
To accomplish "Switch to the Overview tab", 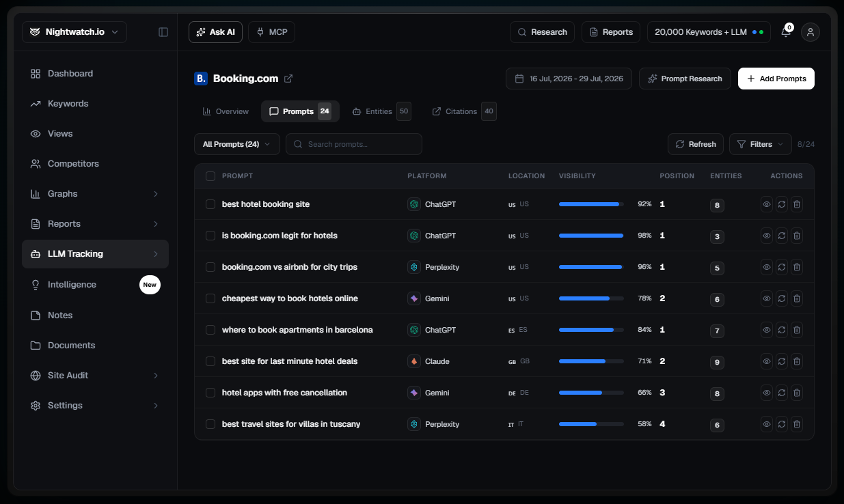I will coord(226,111).
